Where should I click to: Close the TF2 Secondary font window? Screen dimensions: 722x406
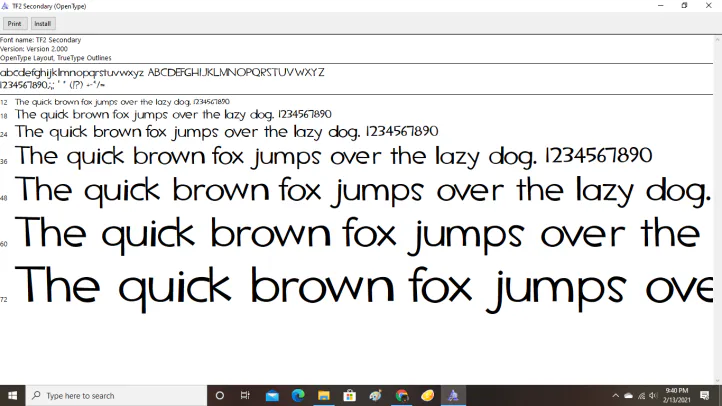point(709,6)
